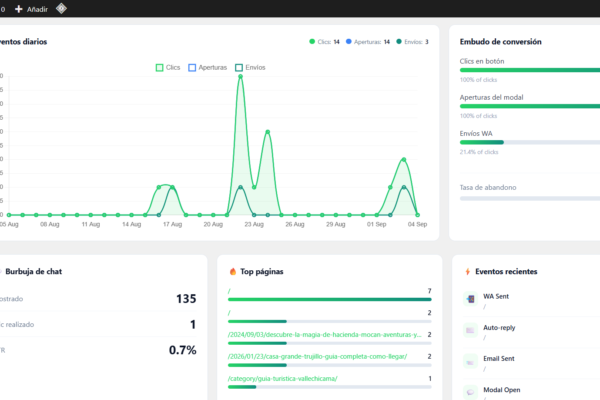Click the blue Aperturas: 14 summary dot
This screenshot has height=400, width=600.
(349, 42)
